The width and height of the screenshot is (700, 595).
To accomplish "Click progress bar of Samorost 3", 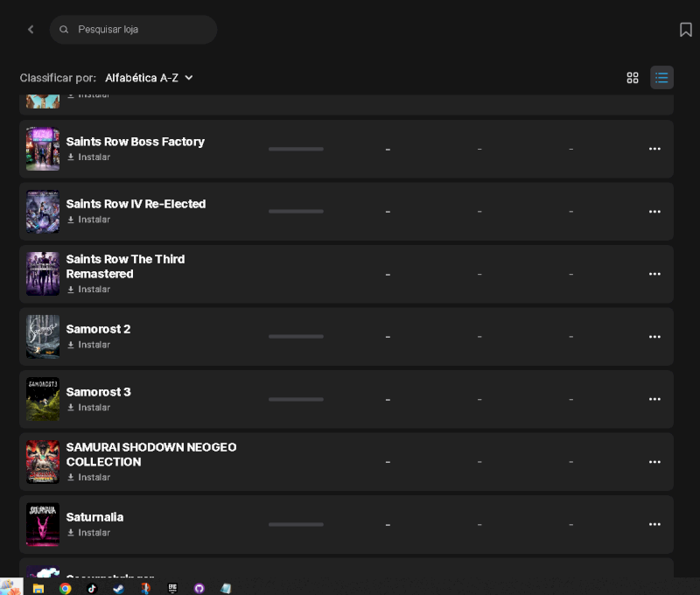I will (x=296, y=400).
